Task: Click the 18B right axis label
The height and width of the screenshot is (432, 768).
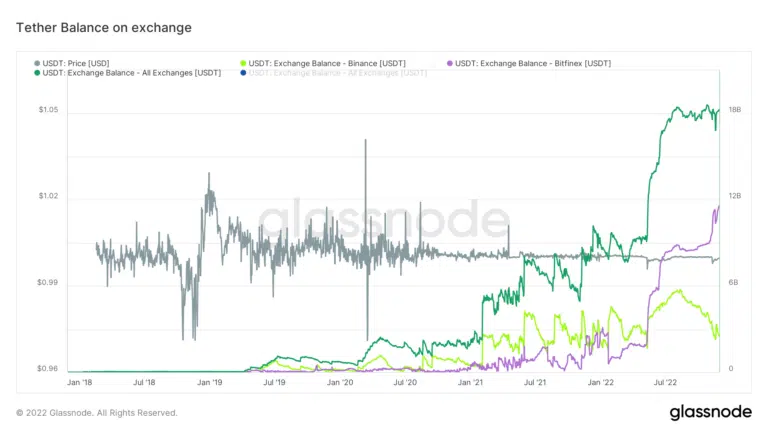Action: click(x=734, y=110)
